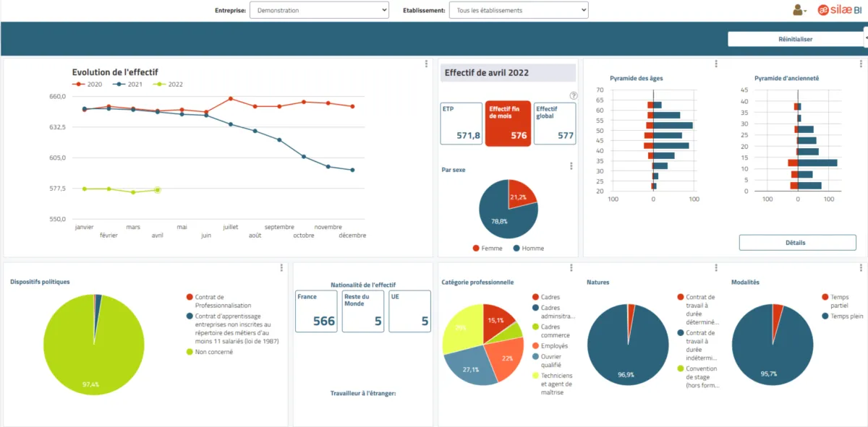868x427 pixels.
Task: Open the Etablissement dropdown
Action: [x=519, y=10]
